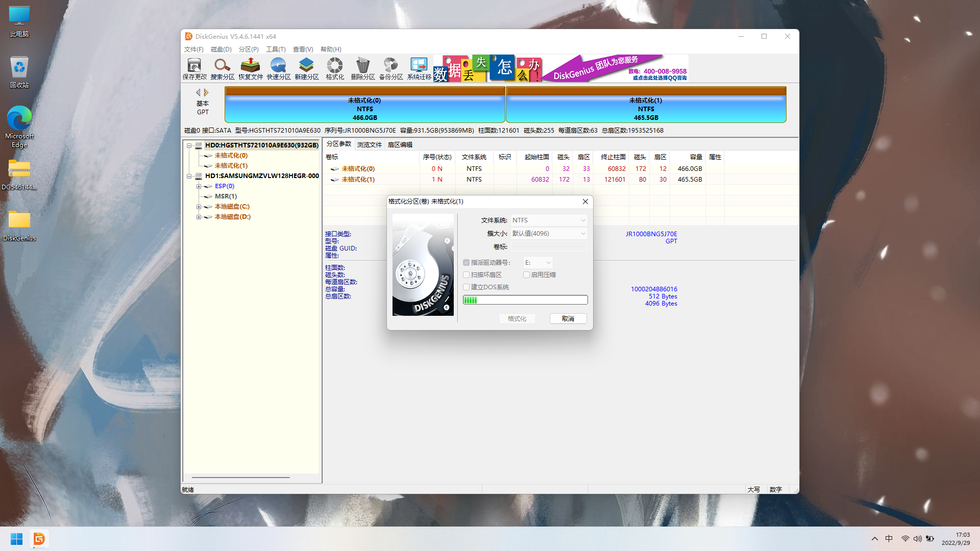The height and width of the screenshot is (551, 980).
Task: Enable the 扫描坏扇区 checkbox
Action: 467,275
